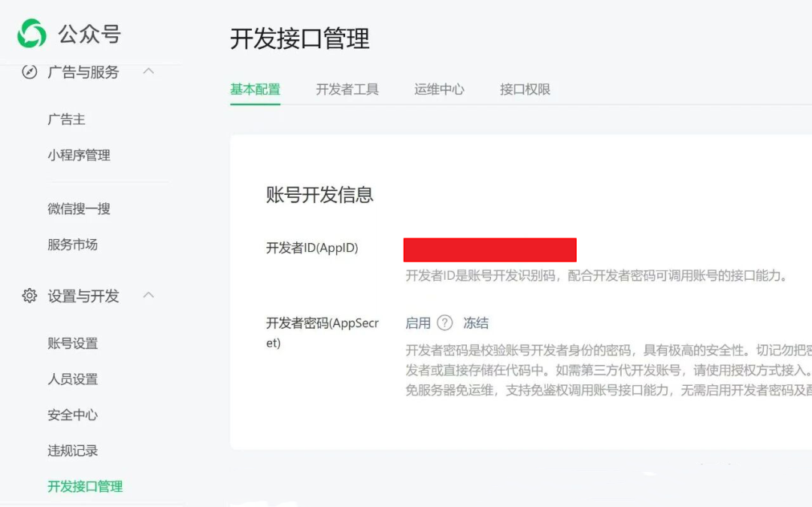Collapse the 广告与服务 section chevron

click(x=148, y=71)
